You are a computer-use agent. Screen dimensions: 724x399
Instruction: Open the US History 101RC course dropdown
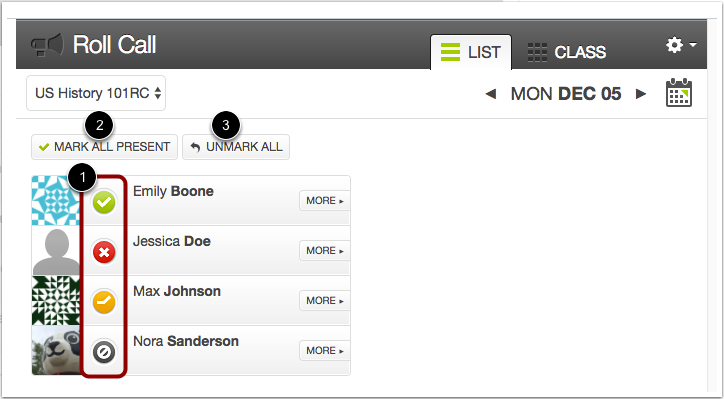[x=96, y=93]
